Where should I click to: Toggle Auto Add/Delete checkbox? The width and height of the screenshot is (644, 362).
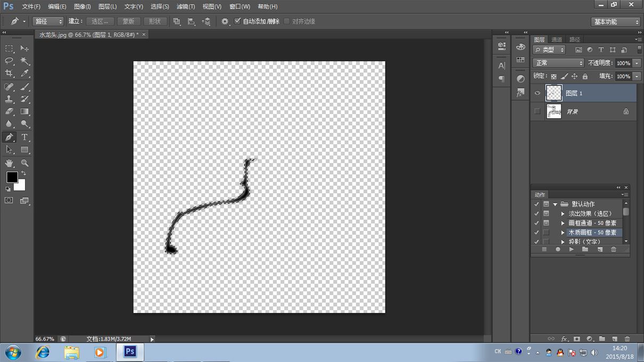237,21
